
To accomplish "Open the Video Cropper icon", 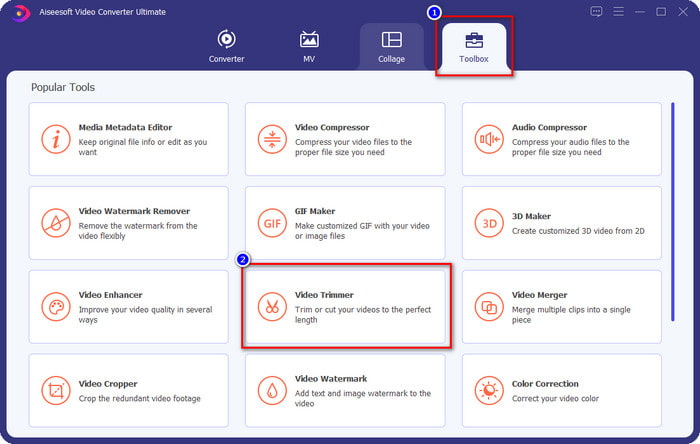I will click(55, 390).
